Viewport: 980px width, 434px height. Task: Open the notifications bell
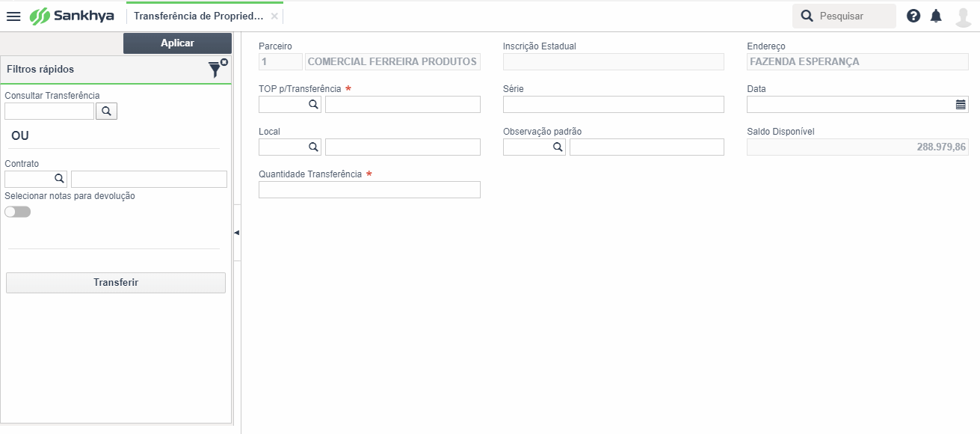tap(936, 16)
